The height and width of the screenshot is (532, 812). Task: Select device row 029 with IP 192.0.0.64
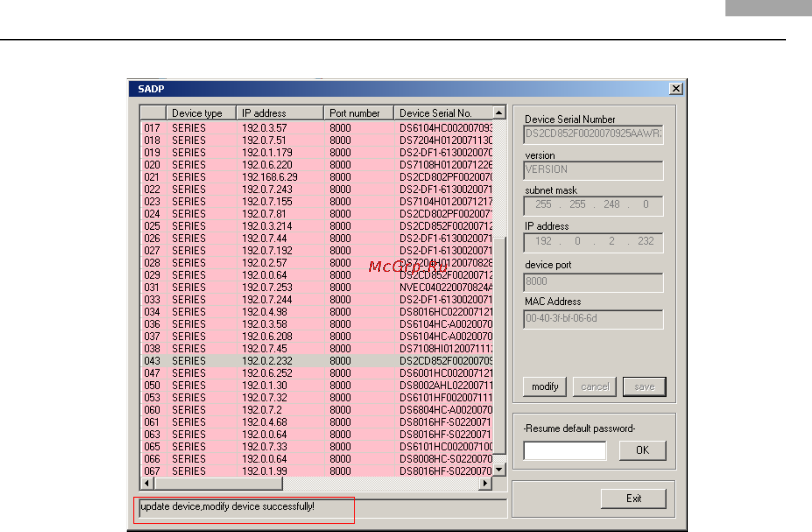[316, 275]
